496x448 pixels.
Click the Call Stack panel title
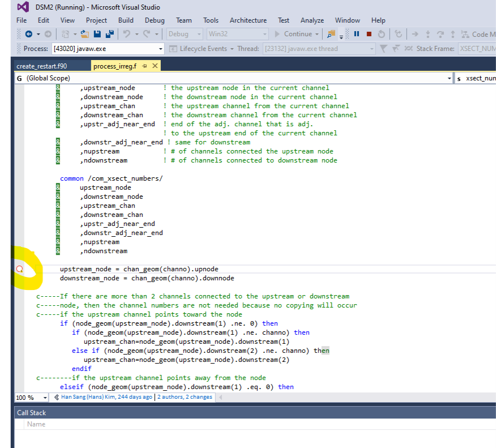tap(31, 412)
